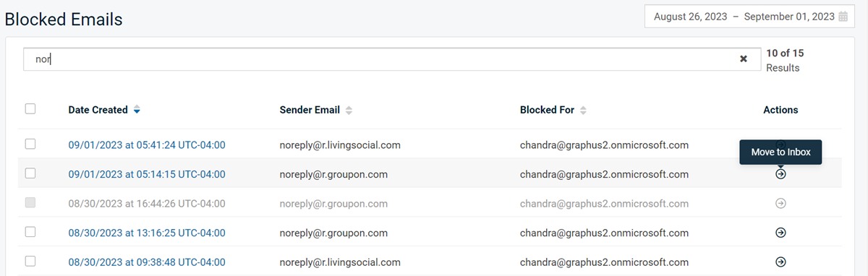Move 05:14:15 groupon email to inbox
Image resolution: width=868 pixels, height=276 pixels.
click(780, 174)
